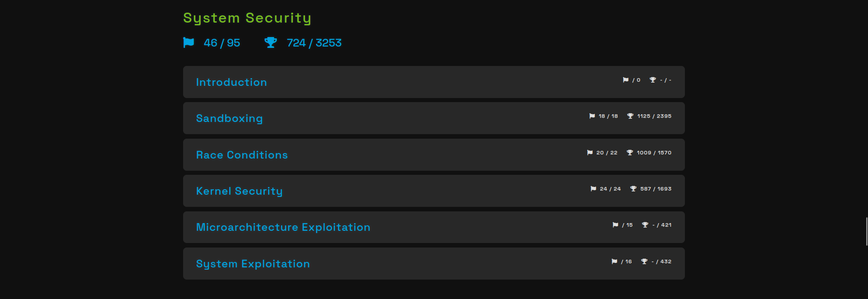Click the System Security heading
The width and height of the screenshot is (868, 299).
247,18
